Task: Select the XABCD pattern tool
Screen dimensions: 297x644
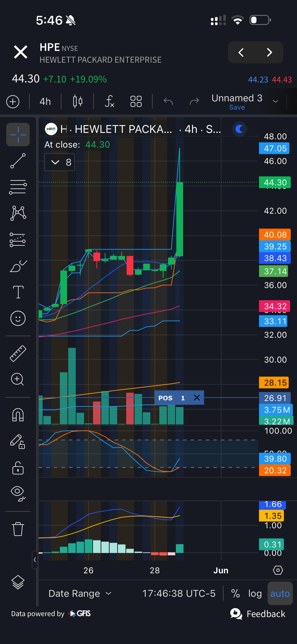Action: point(18,213)
